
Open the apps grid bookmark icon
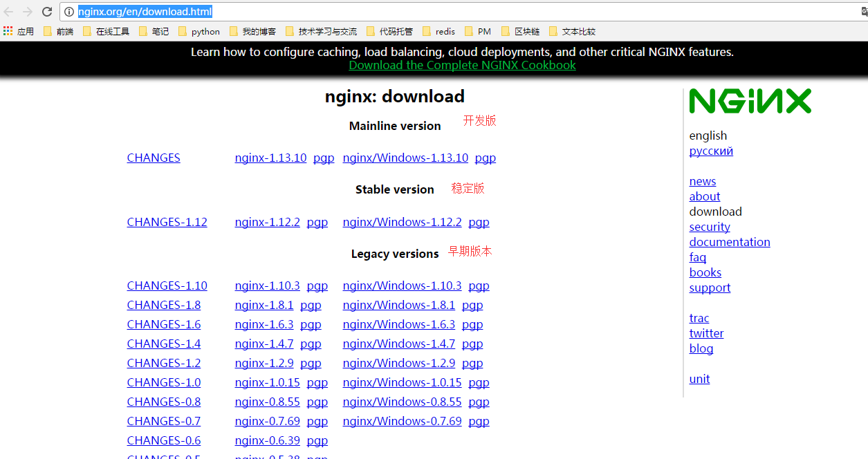(8, 31)
